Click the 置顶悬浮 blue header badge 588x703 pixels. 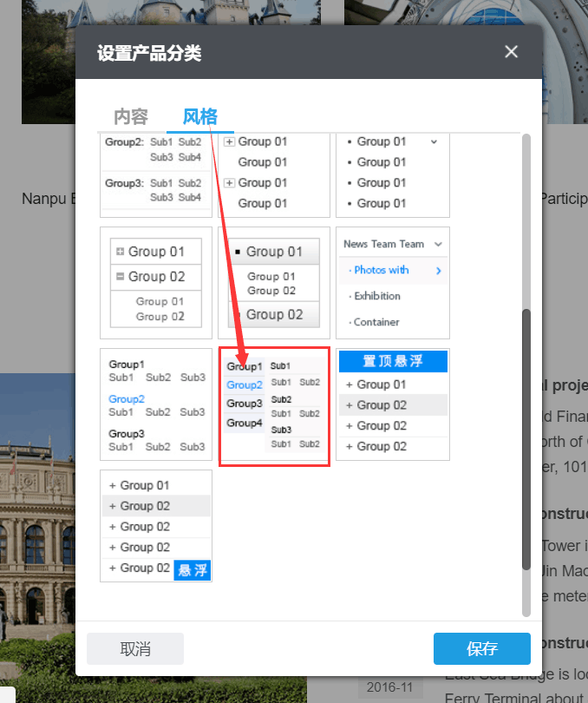[x=393, y=361]
